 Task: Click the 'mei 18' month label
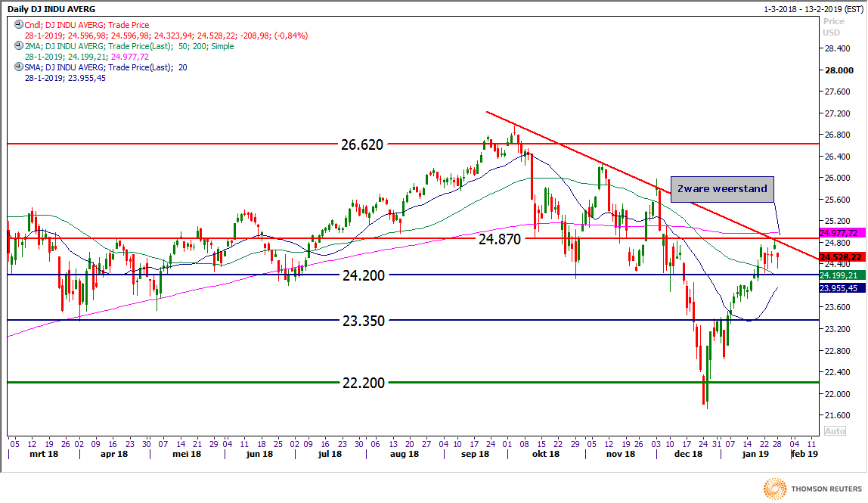pyautogui.click(x=187, y=455)
